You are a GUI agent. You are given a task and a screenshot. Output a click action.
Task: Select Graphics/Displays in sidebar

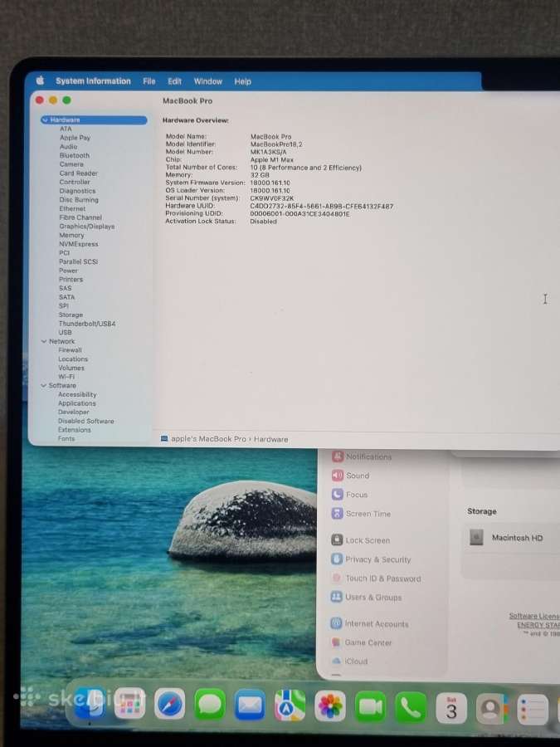tap(86, 227)
